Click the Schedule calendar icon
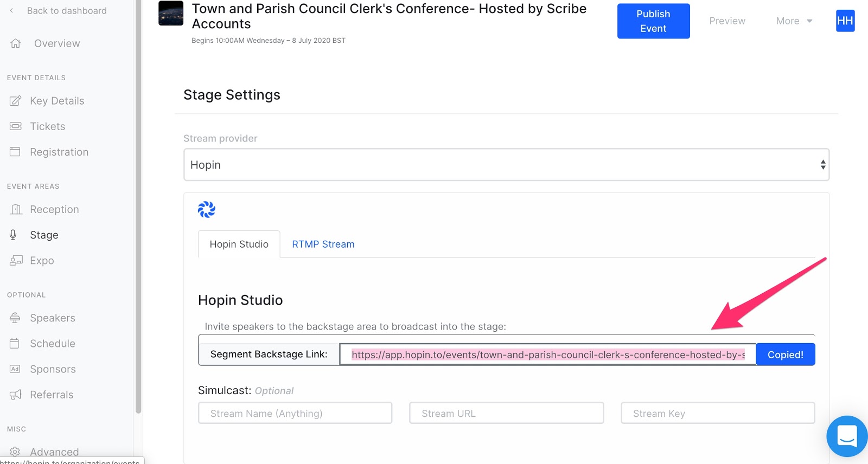 pos(15,343)
